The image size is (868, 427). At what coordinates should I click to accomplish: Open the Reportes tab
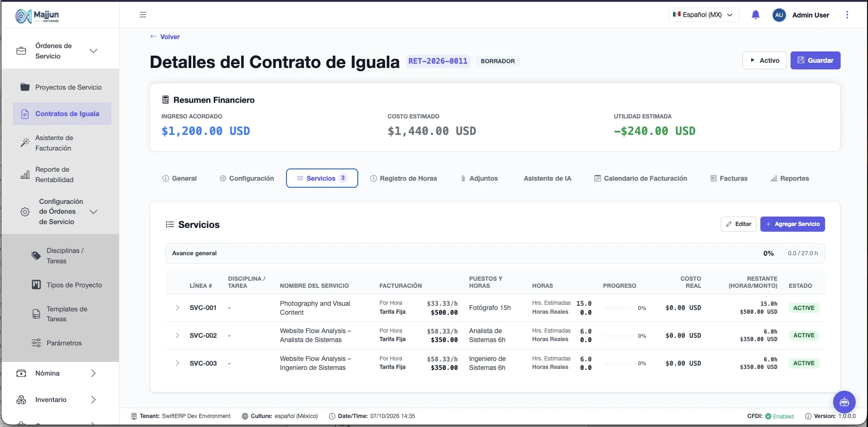790,178
